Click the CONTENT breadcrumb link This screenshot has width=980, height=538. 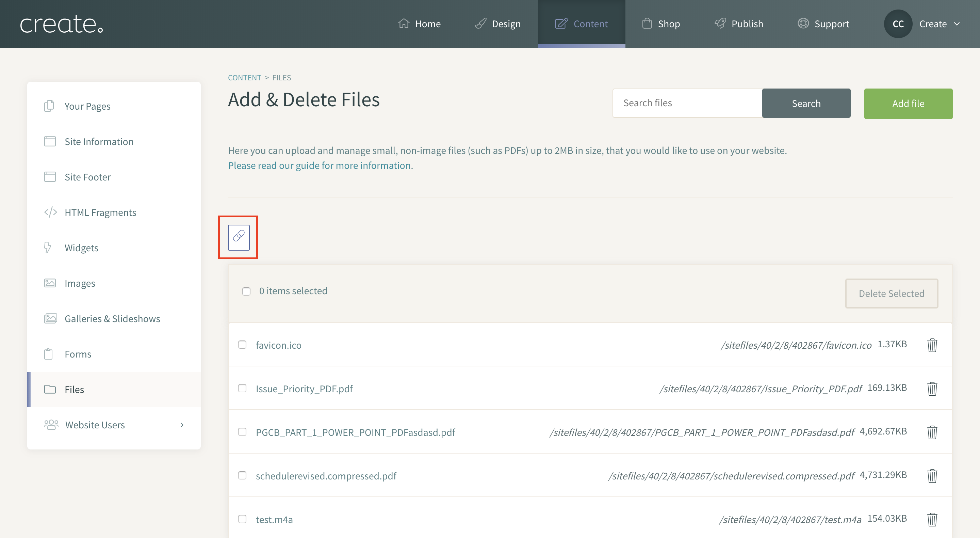pos(244,78)
